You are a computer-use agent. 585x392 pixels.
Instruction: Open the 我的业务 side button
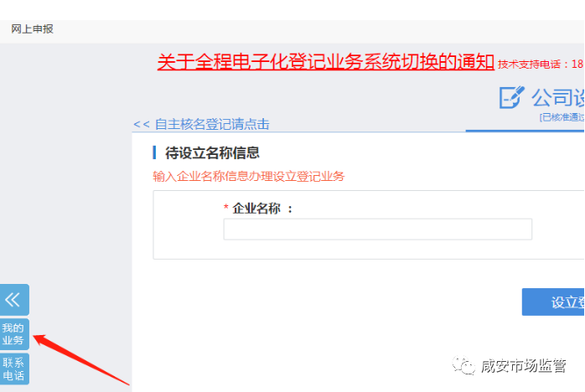pyautogui.click(x=14, y=334)
